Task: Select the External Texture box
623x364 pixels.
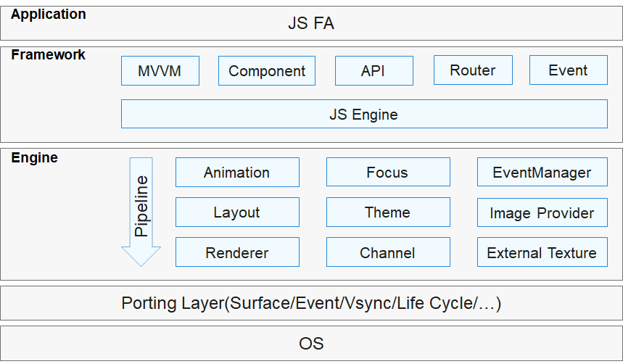Action: click(x=542, y=252)
